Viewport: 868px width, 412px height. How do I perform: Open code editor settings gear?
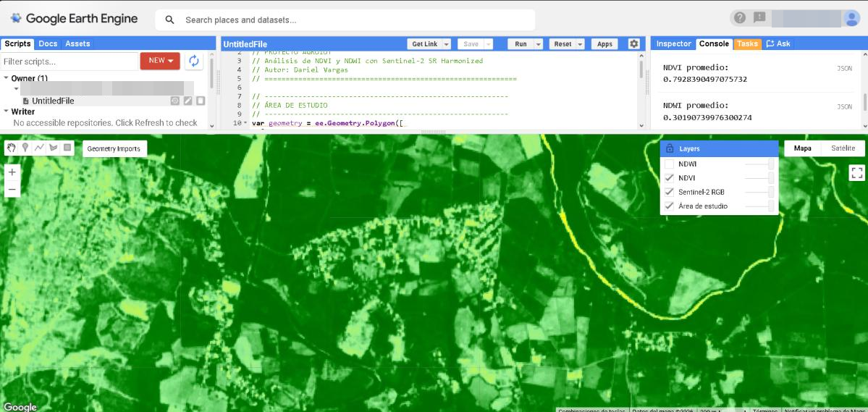pos(634,43)
